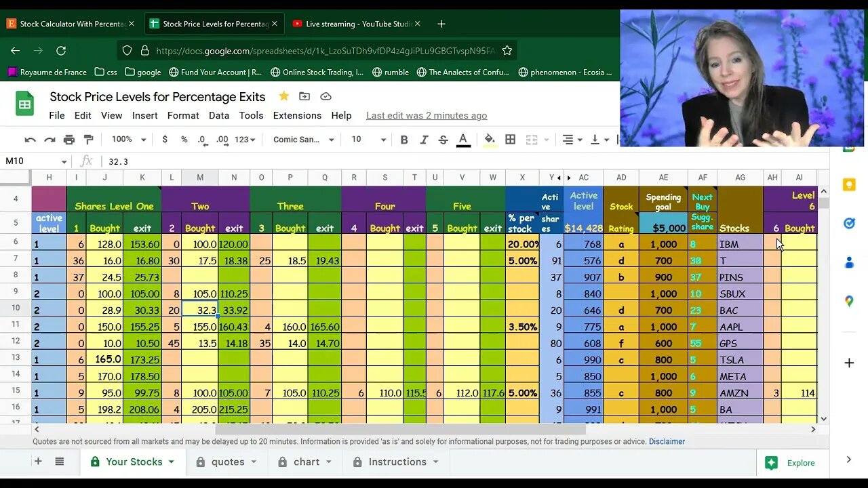Viewport: 868px width, 488px height.
Task: Add a new sheet with plus icon
Action: (38, 462)
